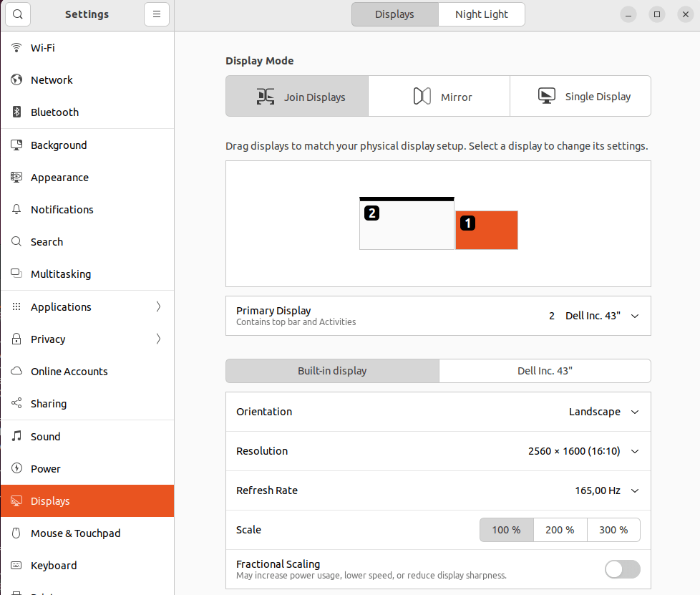Expand the Applications chevron
This screenshot has width=700, height=595.
pos(158,306)
